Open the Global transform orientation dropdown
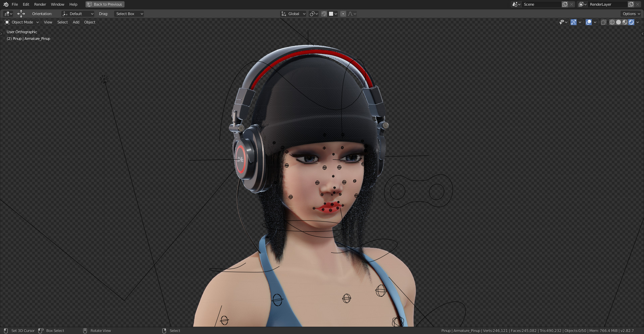644x334 pixels. point(293,14)
